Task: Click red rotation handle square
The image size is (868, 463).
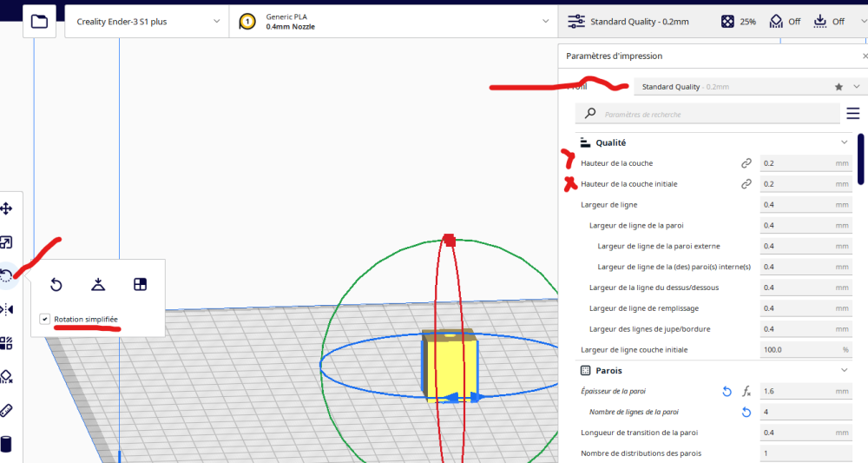Action: [450, 241]
